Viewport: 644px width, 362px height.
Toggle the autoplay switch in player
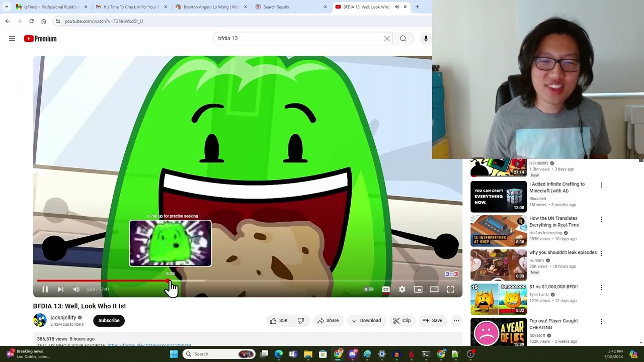pyautogui.click(x=369, y=289)
